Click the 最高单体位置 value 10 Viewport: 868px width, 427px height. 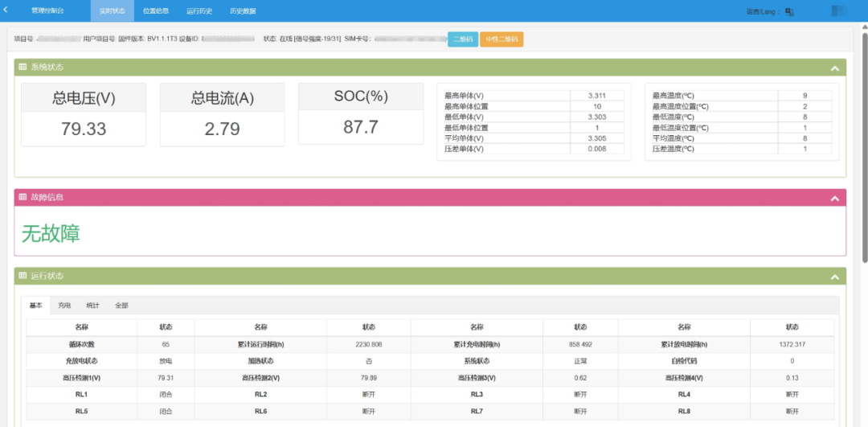pos(596,106)
